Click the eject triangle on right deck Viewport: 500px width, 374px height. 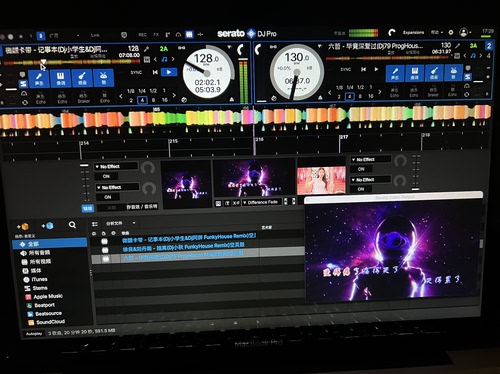[320, 98]
